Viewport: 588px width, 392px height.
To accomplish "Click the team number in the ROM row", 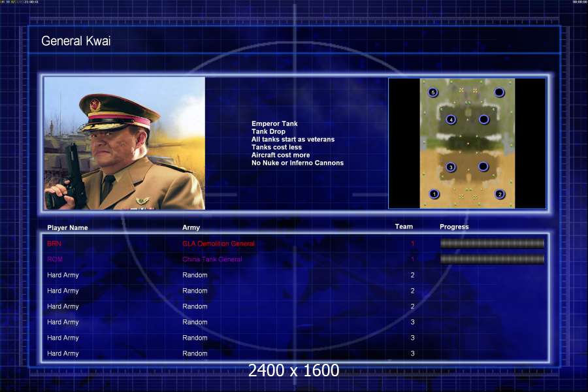I will 412,259.
